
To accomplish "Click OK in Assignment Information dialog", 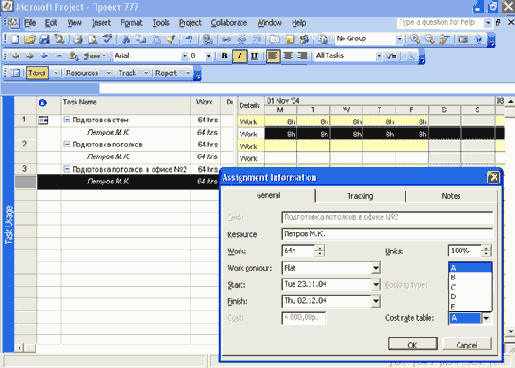I will 413,344.
